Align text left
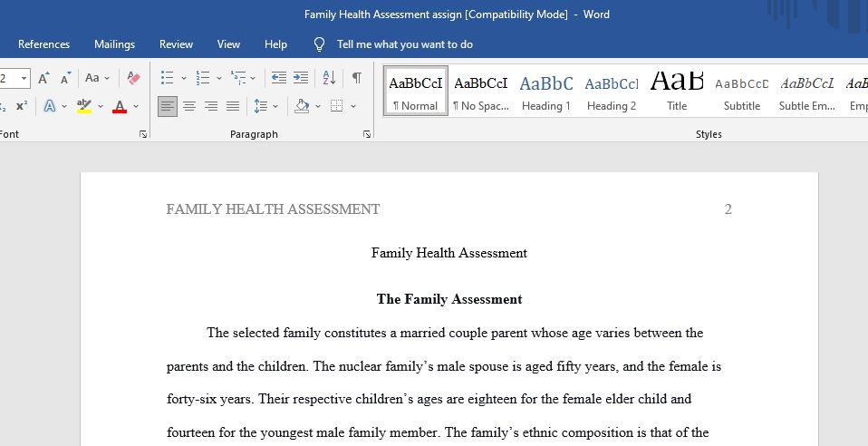Viewport: 868px width, 446px height. 168,106
